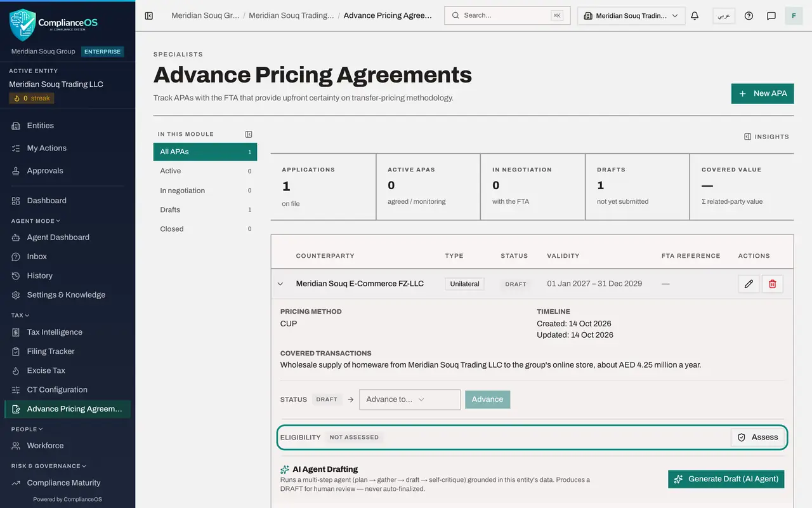The height and width of the screenshot is (508, 812).
Task: Collapse the Tax sidebar section
Action: [20, 315]
